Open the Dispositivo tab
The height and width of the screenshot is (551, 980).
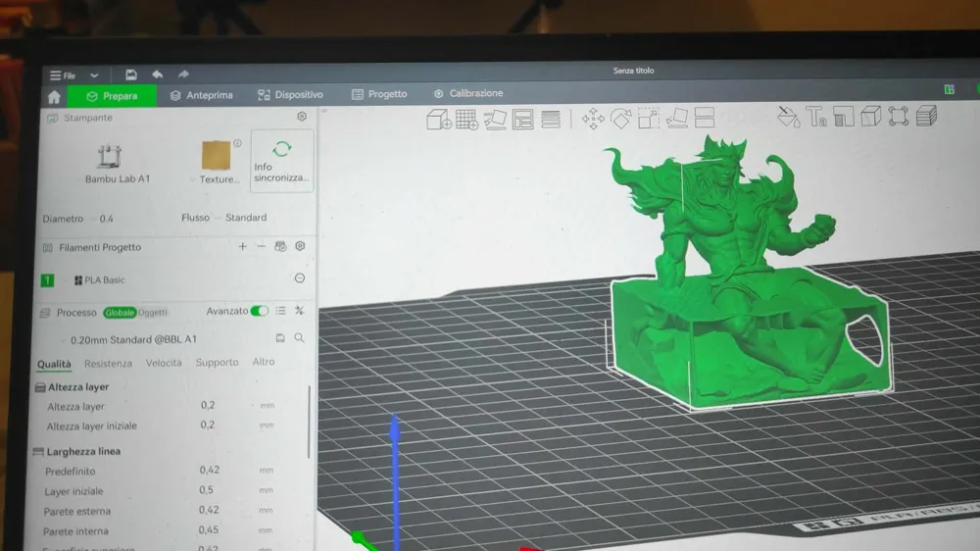291,94
